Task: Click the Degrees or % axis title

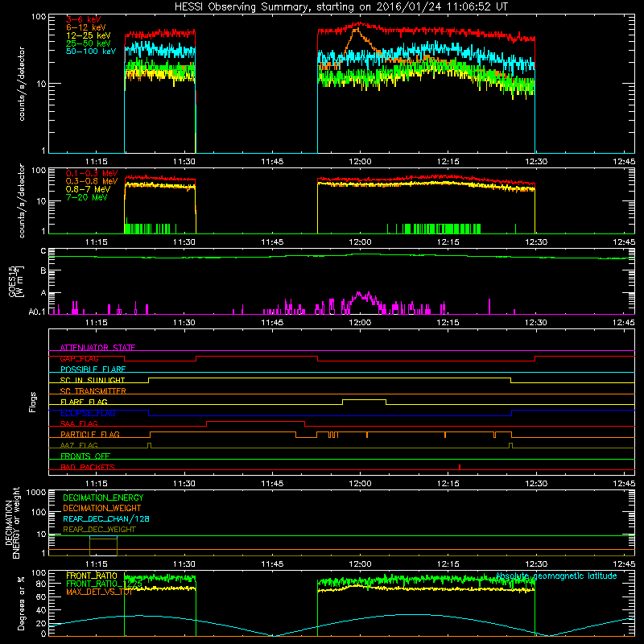Action: 21,603
